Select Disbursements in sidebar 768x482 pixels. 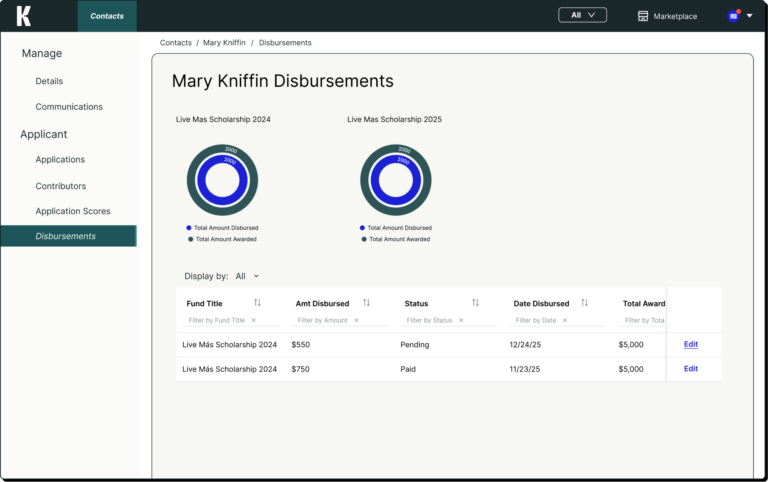point(69,236)
